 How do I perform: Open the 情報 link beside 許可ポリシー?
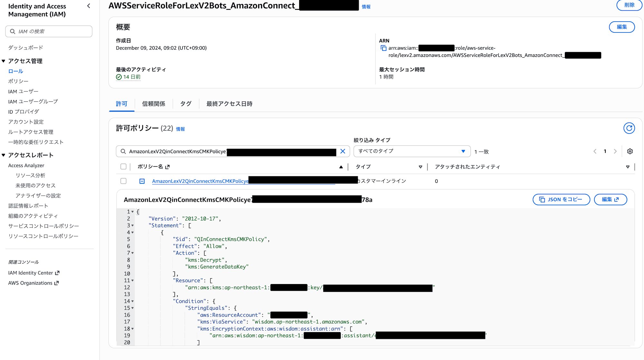tap(180, 129)
